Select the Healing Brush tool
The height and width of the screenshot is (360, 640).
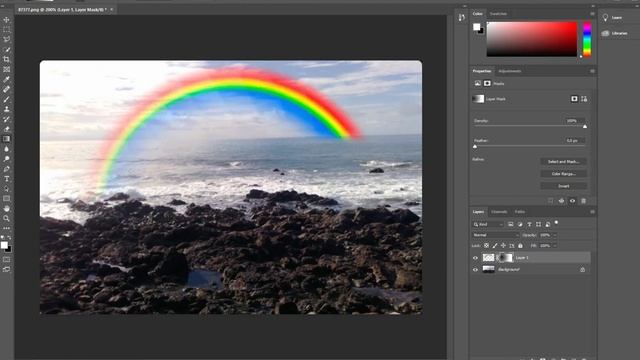pos(7,89)
